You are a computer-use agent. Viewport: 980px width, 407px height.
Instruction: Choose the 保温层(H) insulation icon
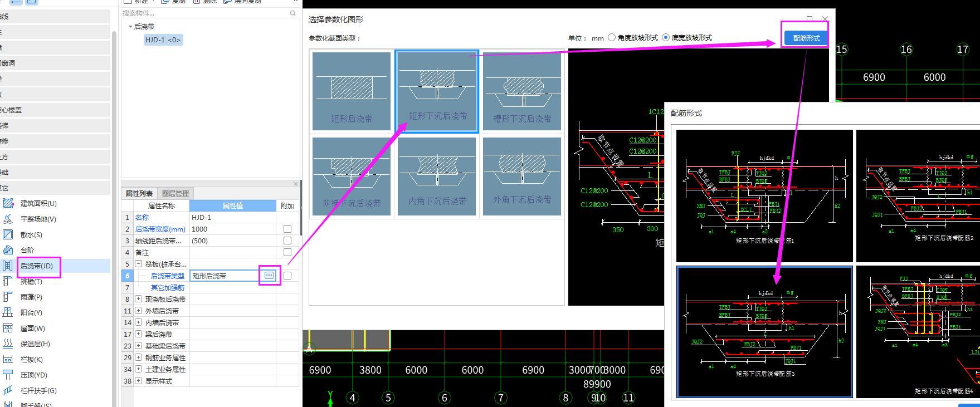8,344
